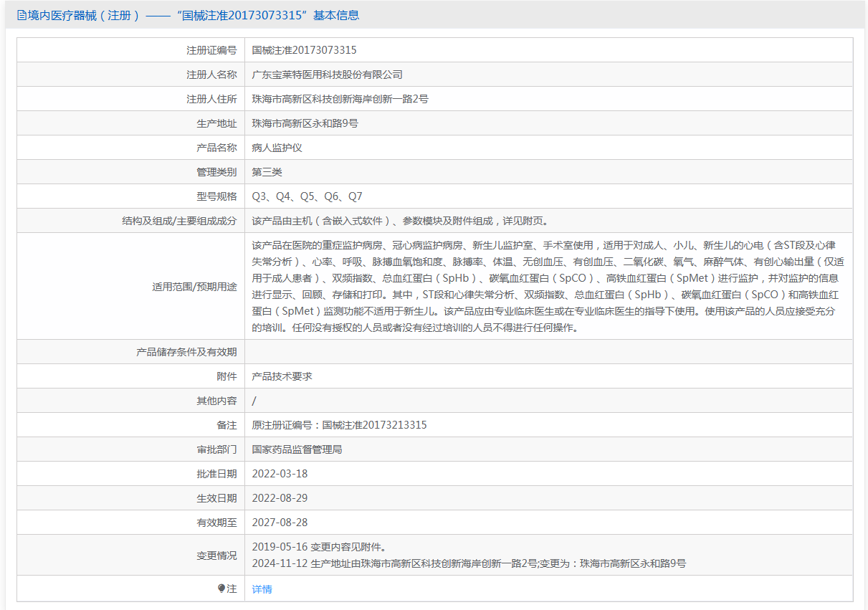This screenshot has width=868, height=610.
Task: Select the 注册证编号 row label
Action: (211, 50)
